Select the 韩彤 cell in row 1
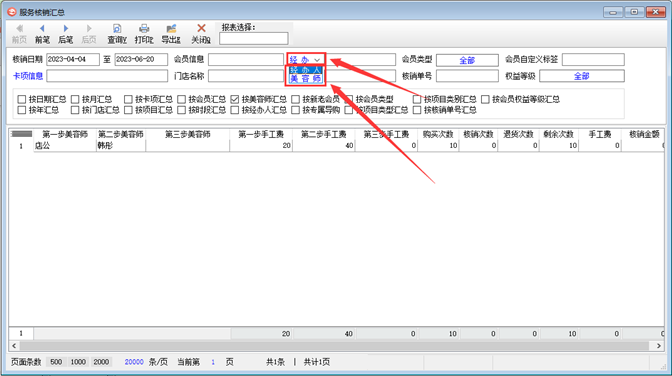672x376 pixels. coord(121,146)
